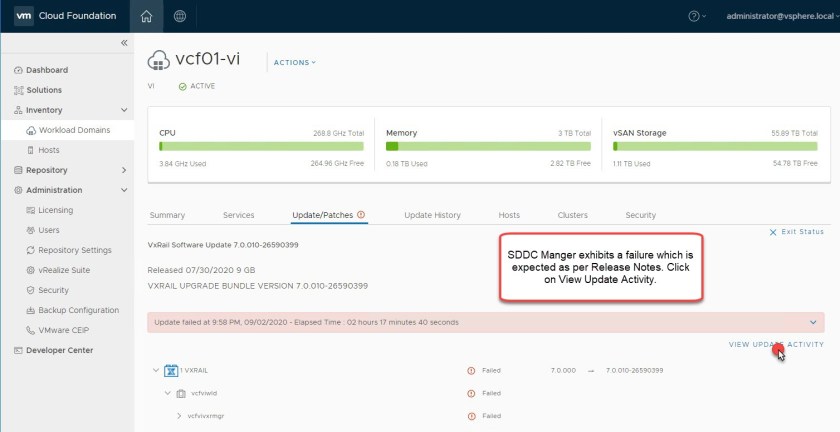Screen dimensions: 840x432
Task: Click the Security shield icon in sidebar
Action: click(x=31, y=290)
